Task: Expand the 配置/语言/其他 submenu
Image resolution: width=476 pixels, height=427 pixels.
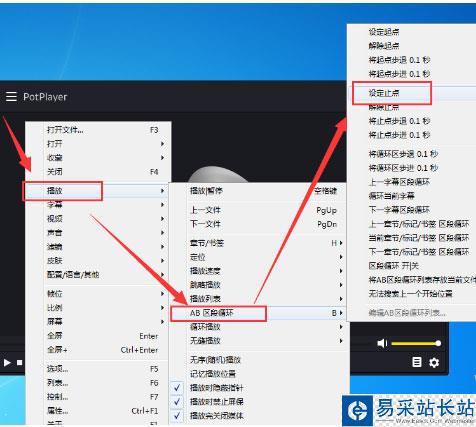Action: (98, 274)
